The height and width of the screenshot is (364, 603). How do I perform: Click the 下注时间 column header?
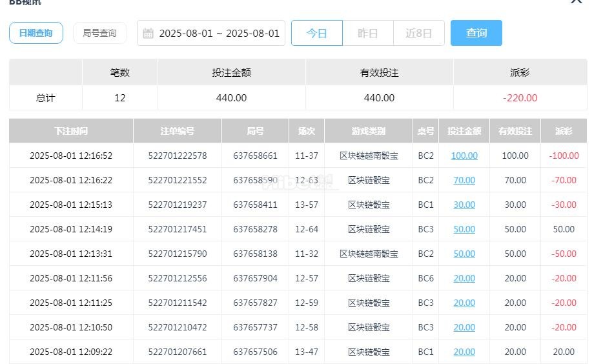pyautogui.click(x=71, y=131)
